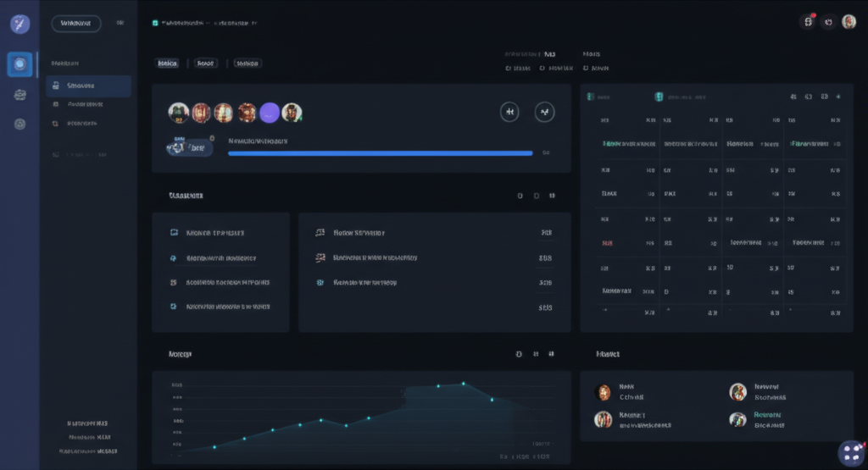Viewport: 868px width, 470px height.
Task: Click the left circular button in the avatars card
Action: coord(509,111)
